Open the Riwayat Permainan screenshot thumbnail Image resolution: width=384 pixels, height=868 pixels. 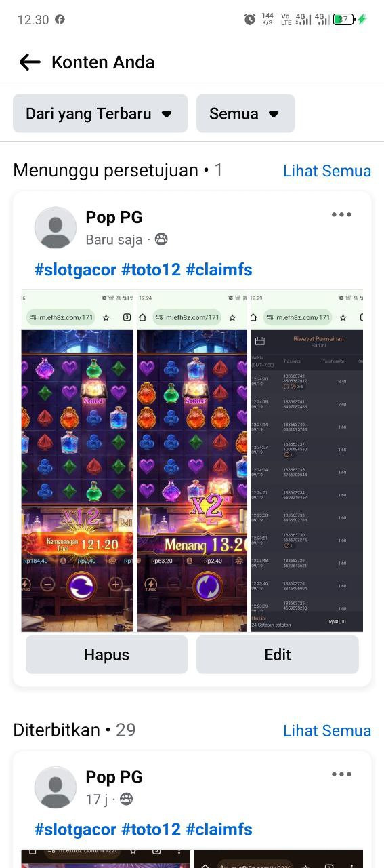pos(307,461)
